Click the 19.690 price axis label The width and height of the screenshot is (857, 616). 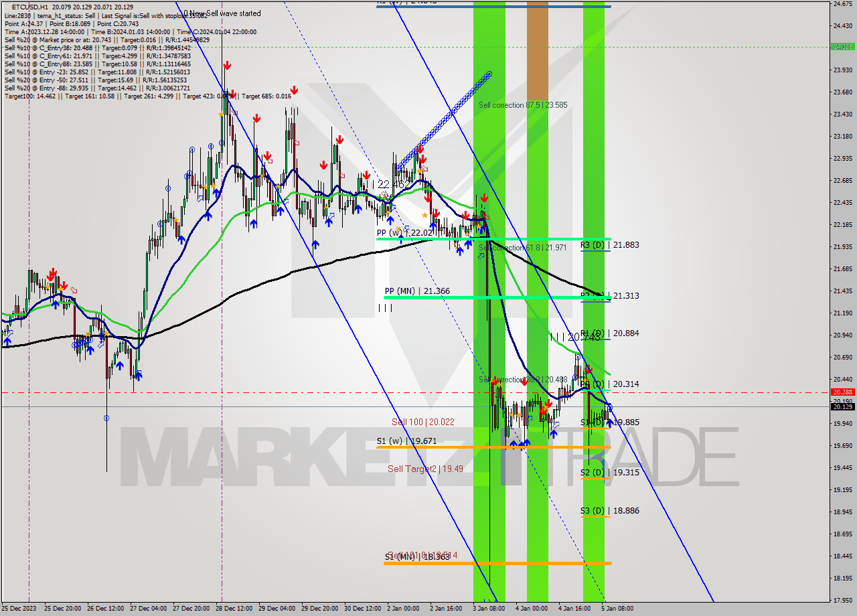click(x=842, y=445)
